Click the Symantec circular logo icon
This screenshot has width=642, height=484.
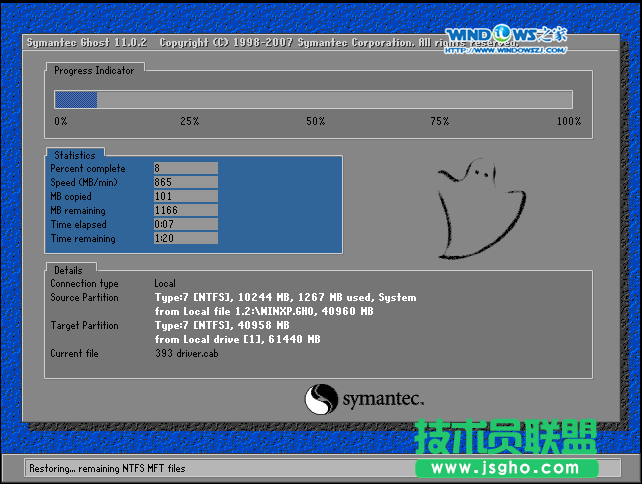coord(322,400)
